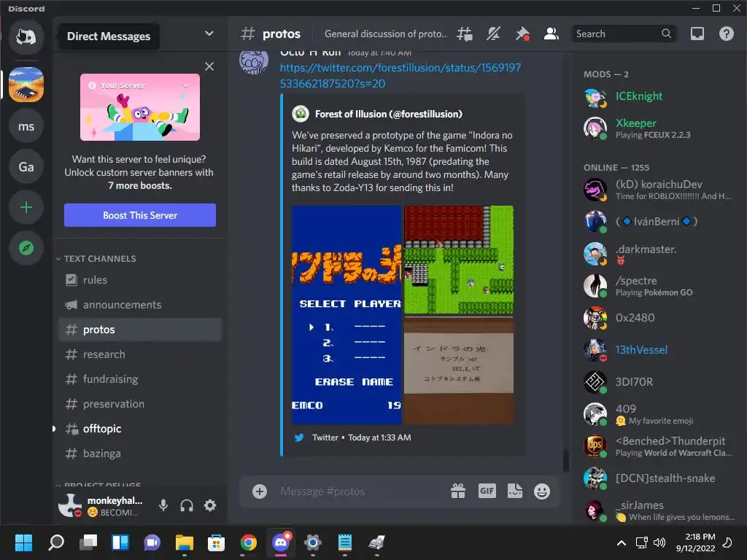Dismiss the server boost promo with X
Screen dimensions: 747x560
(209, 66)
